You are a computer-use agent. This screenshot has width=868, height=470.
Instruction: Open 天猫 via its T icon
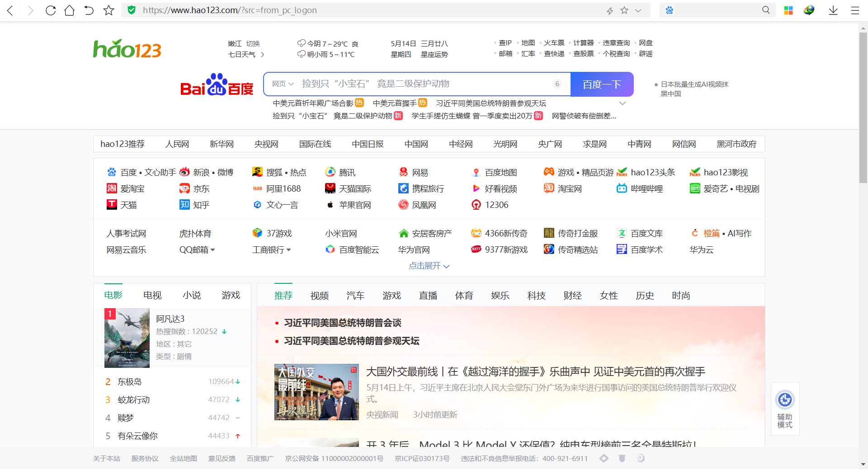click(x=112, y=205)
